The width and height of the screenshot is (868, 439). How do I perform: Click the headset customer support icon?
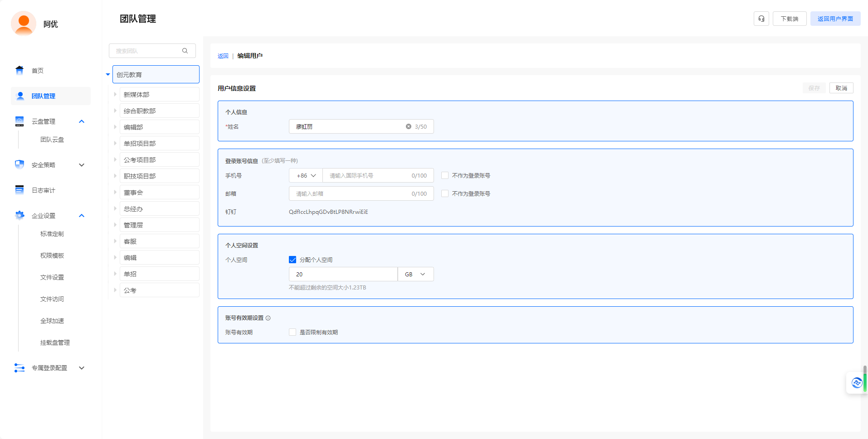(x=761, y=19)
